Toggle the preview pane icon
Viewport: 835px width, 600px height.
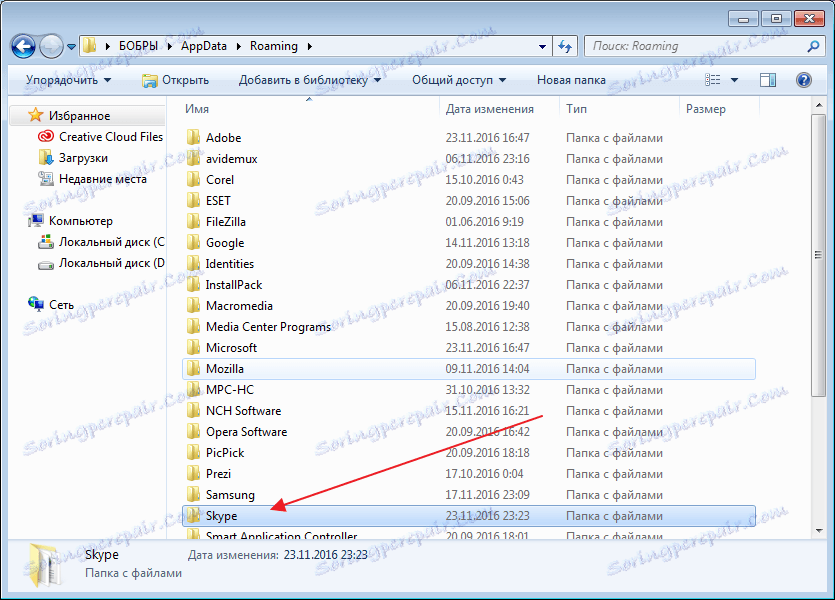767,80
